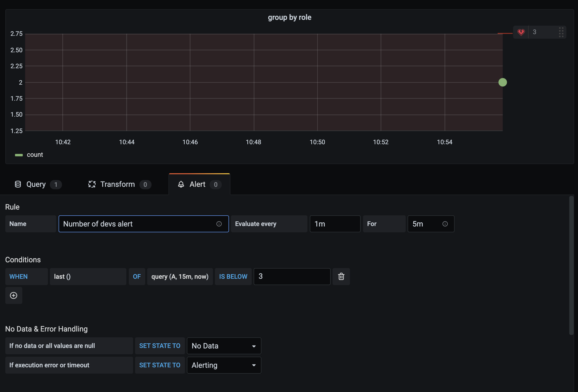Click the threshold value 3 input
Viewport: 578px width, 392px height.
point(292,276)
